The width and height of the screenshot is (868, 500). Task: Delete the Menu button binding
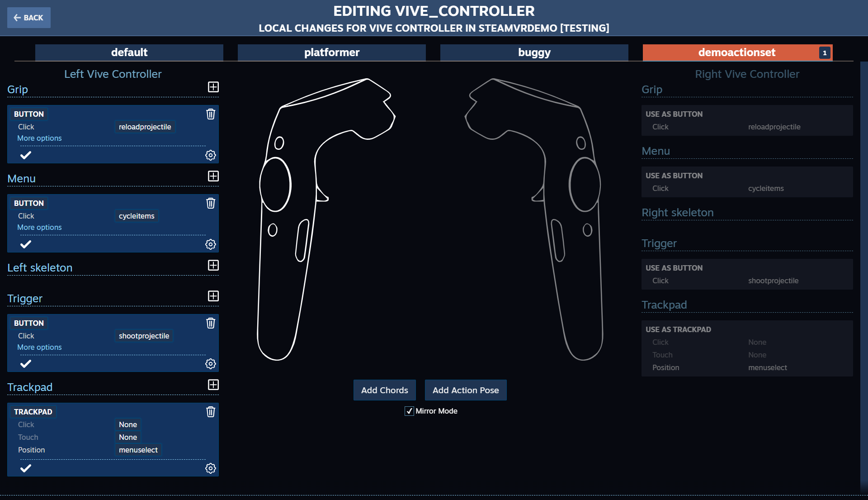coord(211,203)
